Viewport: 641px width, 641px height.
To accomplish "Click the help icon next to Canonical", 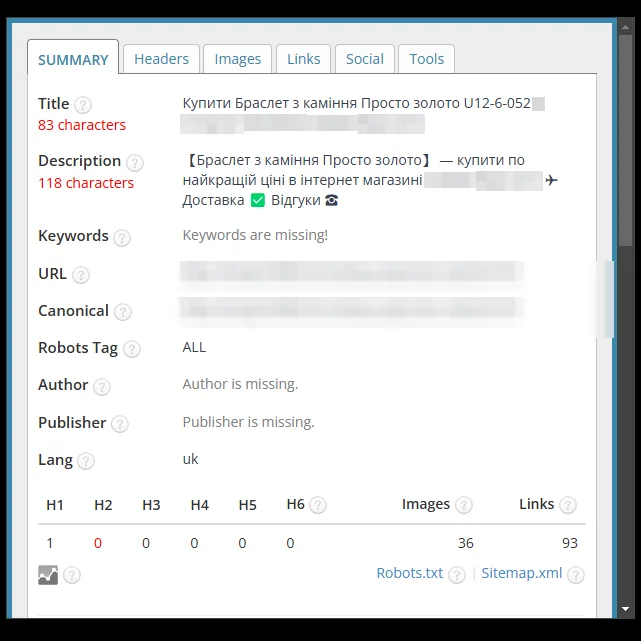I will 123,312.
